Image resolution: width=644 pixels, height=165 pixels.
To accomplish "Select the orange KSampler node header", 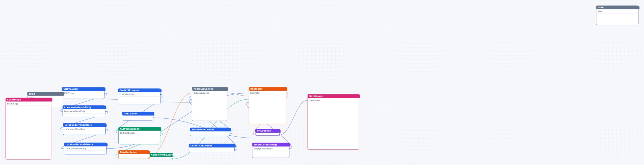I will point(268,89).
